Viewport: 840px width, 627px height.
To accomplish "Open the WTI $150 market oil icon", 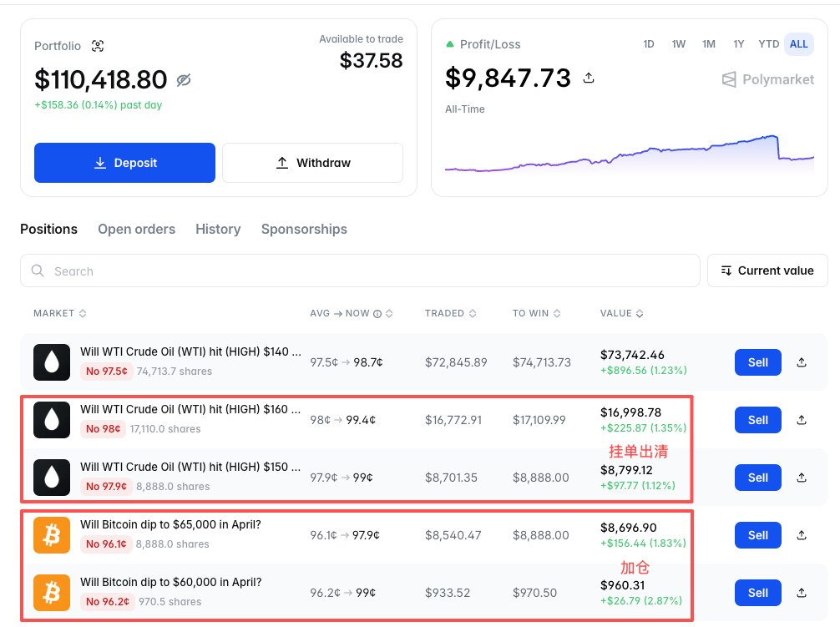I will (52, 478).
